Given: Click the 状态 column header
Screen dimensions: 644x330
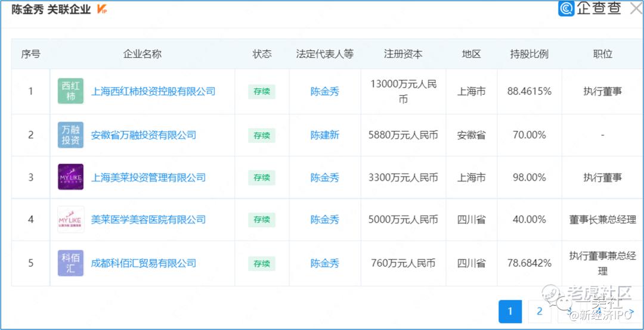Looking at the screenshot, I should click(262, 54).
